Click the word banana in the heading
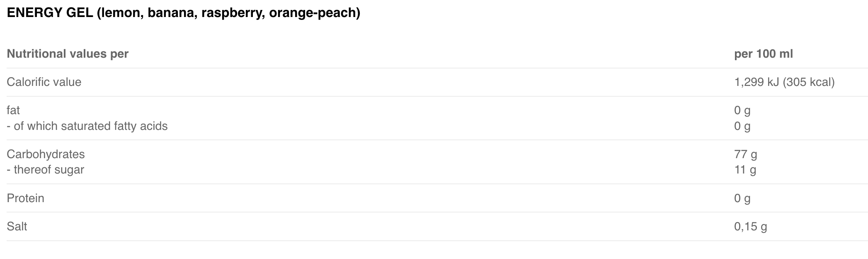This screenshot has width=868, height=259. 172,13
